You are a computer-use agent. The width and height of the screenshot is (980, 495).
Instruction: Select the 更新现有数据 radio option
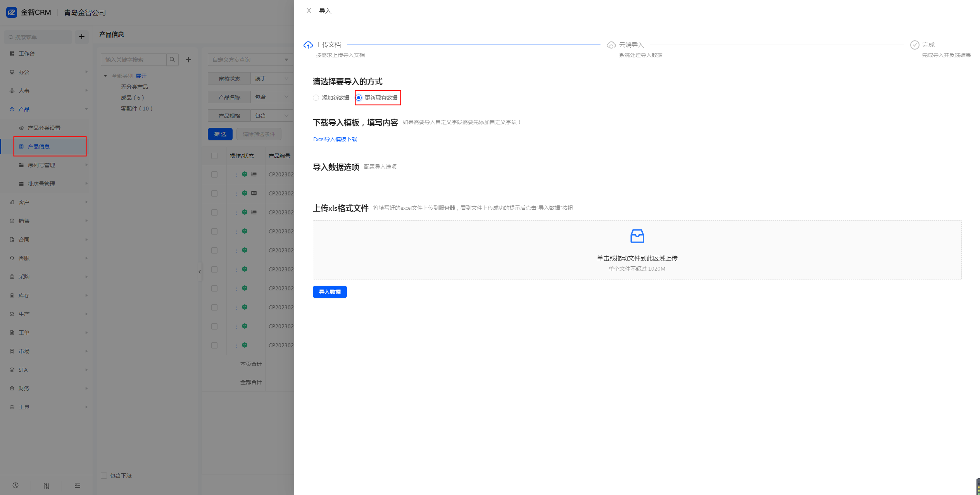click(x=359, y=98)
